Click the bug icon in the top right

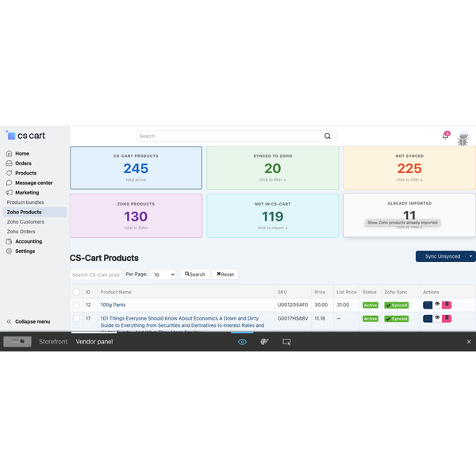click(x=463, y=140)
